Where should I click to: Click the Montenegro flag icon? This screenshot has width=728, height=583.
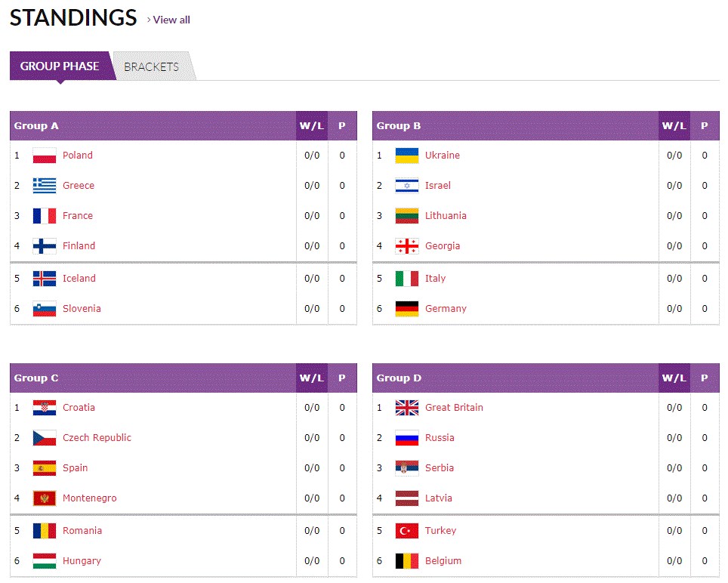[x=45, y=498]
